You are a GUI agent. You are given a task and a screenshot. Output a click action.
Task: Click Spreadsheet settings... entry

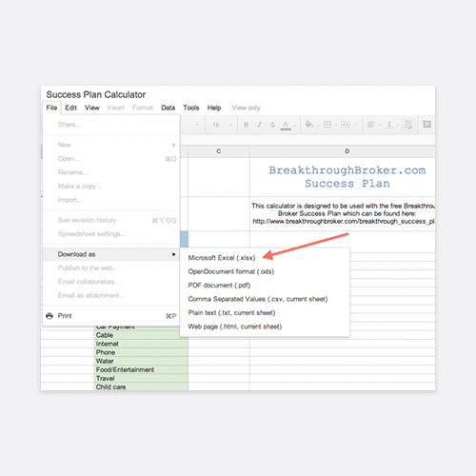point(111,234)
